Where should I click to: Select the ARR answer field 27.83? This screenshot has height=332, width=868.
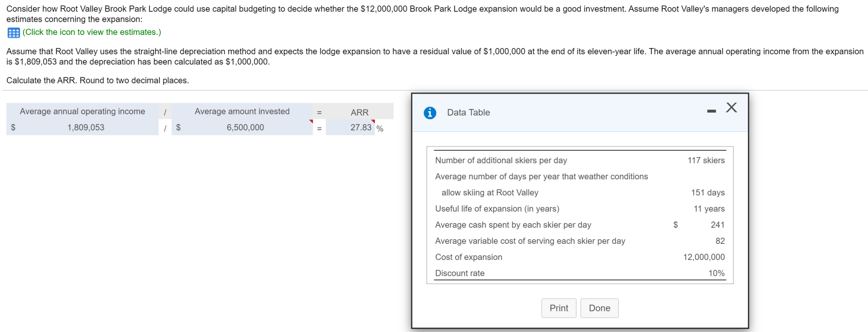click(x=350, y=127)
